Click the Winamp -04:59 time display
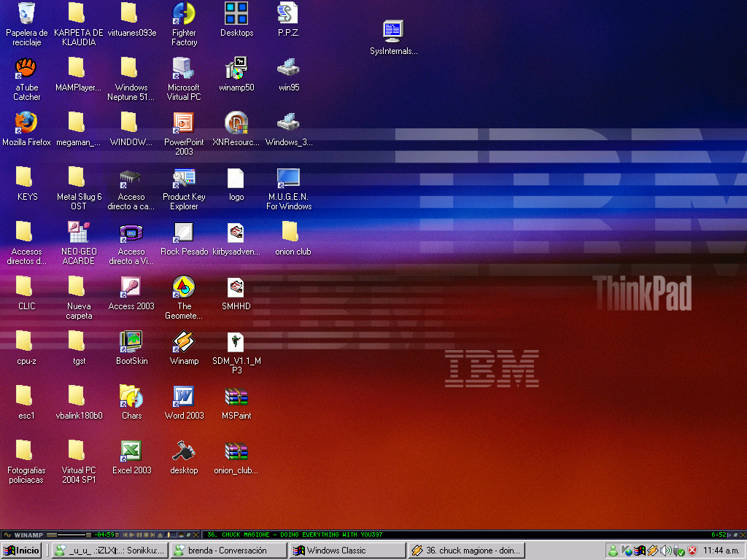Image resolution: width=747 pixels, height=560 pixels. pyautogui.click(x=104, y=534)
